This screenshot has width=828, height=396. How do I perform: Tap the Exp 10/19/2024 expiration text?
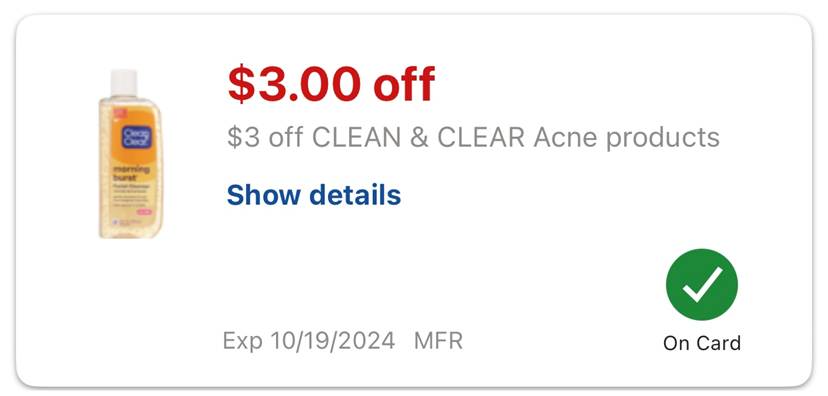click(x=309, y=341)
